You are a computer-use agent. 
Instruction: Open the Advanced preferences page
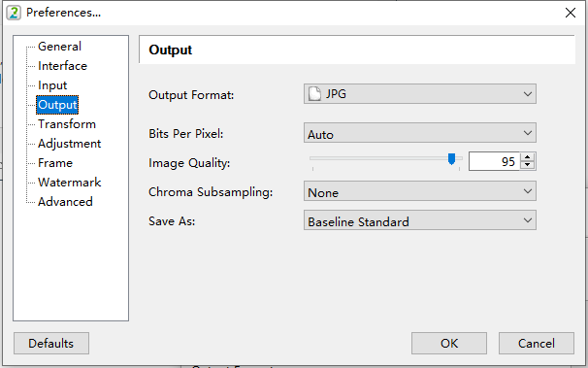tap(65, 202)
